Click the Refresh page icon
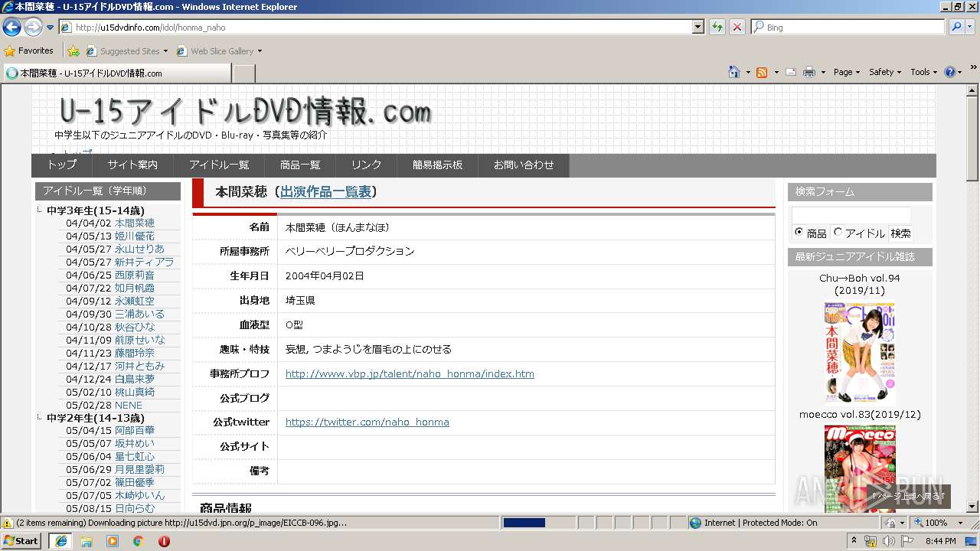The height and width of the screenshot is (551, 980). pos(717,28)
